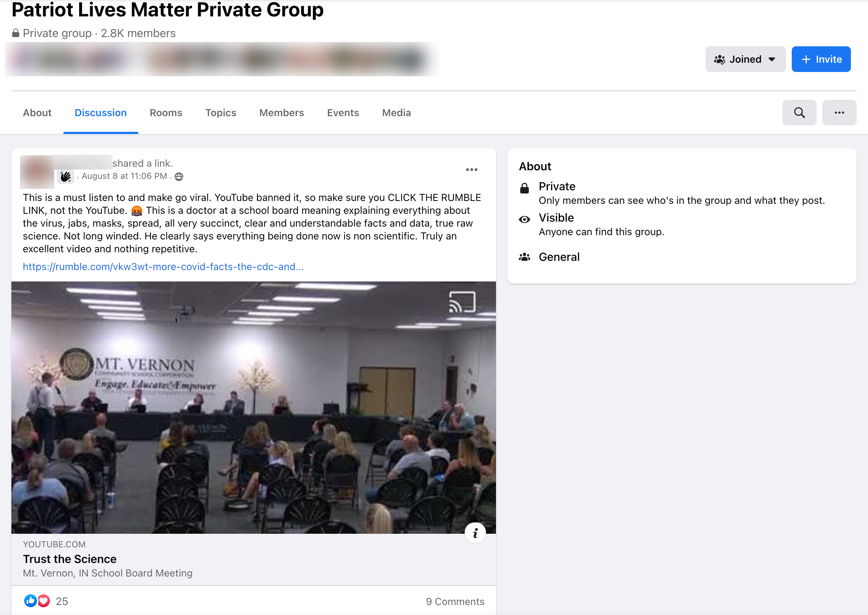The height and width of the screenshot is (615, 868).
Task: Click the poster's blurred profile picture
Action: click(x=37, y=171)
